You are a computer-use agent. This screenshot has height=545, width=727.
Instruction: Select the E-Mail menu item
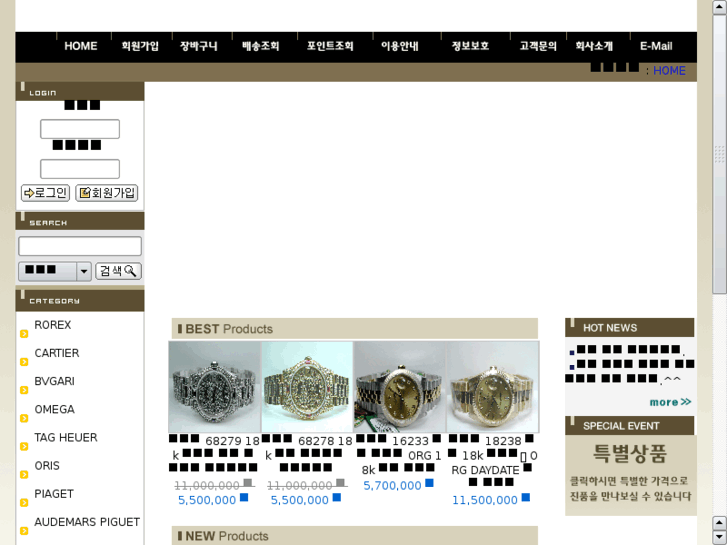tap(656, 46)
